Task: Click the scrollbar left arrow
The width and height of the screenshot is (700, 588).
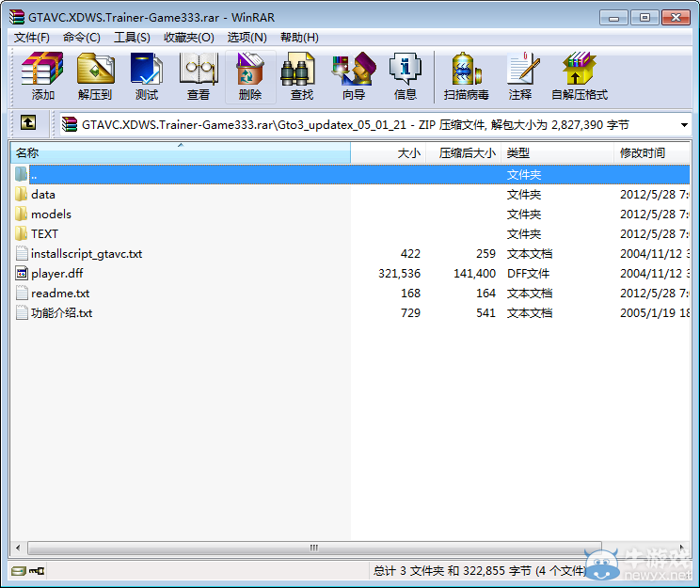Action: 18,548
